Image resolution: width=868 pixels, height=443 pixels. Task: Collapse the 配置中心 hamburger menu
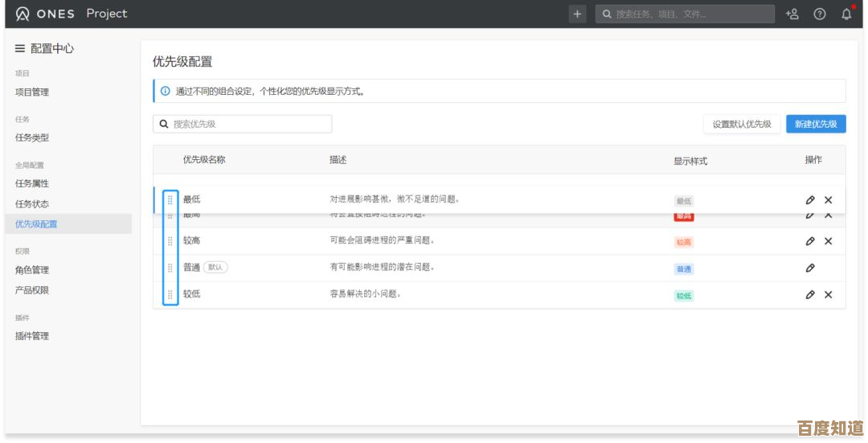pos(20,48)
